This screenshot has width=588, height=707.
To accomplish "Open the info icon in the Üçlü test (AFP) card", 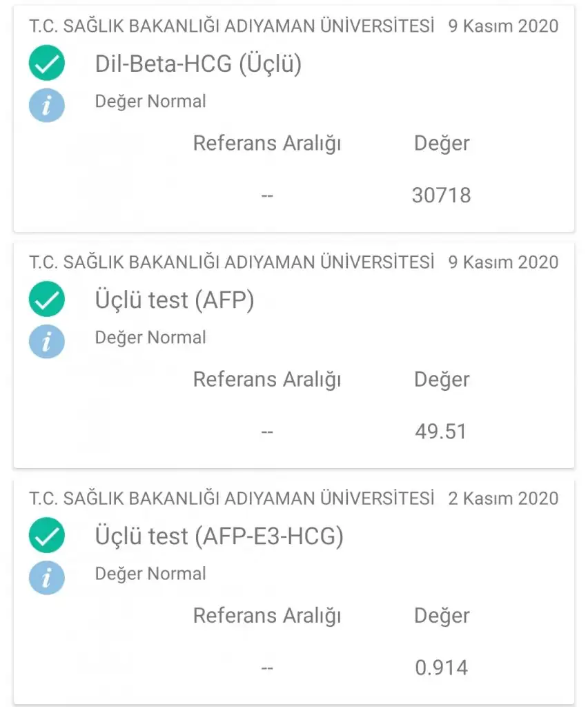I will (x=47, y=342).
